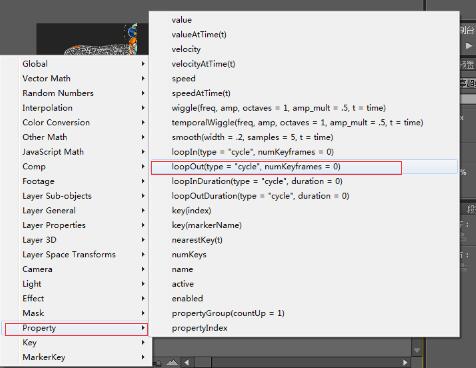
Task: Insert speedAtTime(t) expression
Action: pyautogui.click(x=304, y=93)
